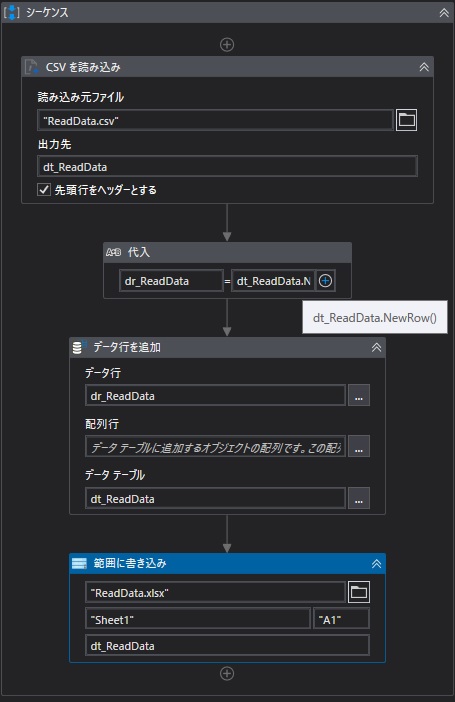
Task: Click the "A1" starting cell field
Action: [341, 619]
